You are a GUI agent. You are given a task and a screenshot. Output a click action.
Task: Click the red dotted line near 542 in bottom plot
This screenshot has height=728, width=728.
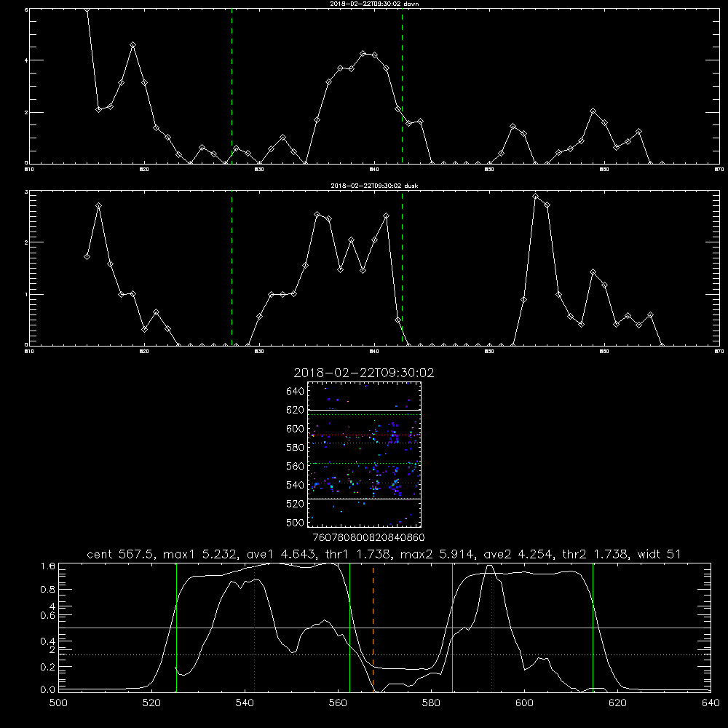(x=254, y=627)
